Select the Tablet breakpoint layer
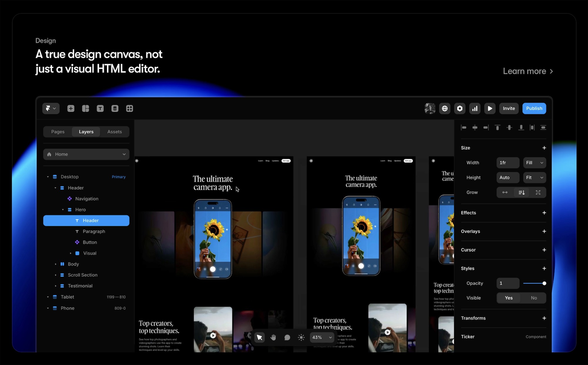Image resolution: width=588 pixels, height=365 pixels. click(86, 297)
